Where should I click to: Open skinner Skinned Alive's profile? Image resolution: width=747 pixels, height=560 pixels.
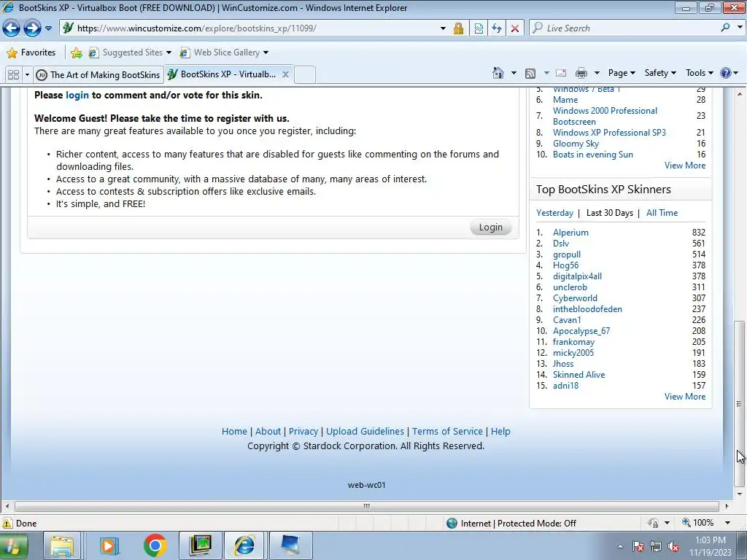pyautogui.click(x=578, y=375)
